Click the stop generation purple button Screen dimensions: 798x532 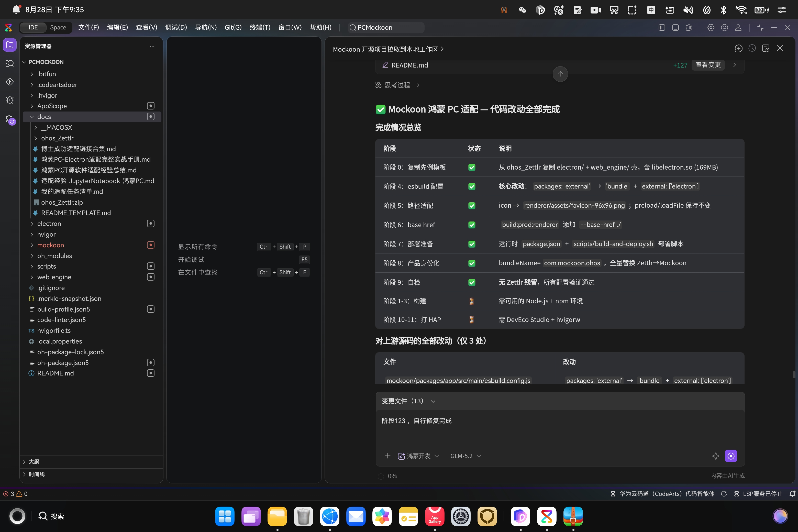(731, 456)
